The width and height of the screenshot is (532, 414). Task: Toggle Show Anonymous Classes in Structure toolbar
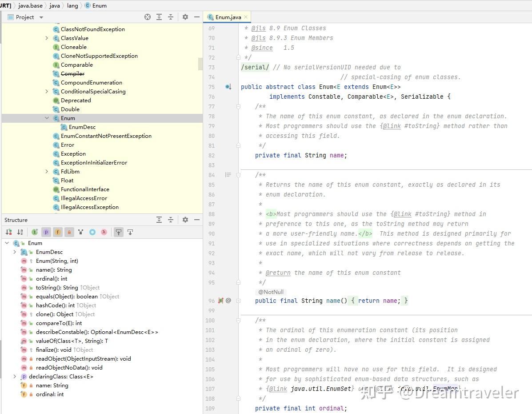(x=92, y=232)
